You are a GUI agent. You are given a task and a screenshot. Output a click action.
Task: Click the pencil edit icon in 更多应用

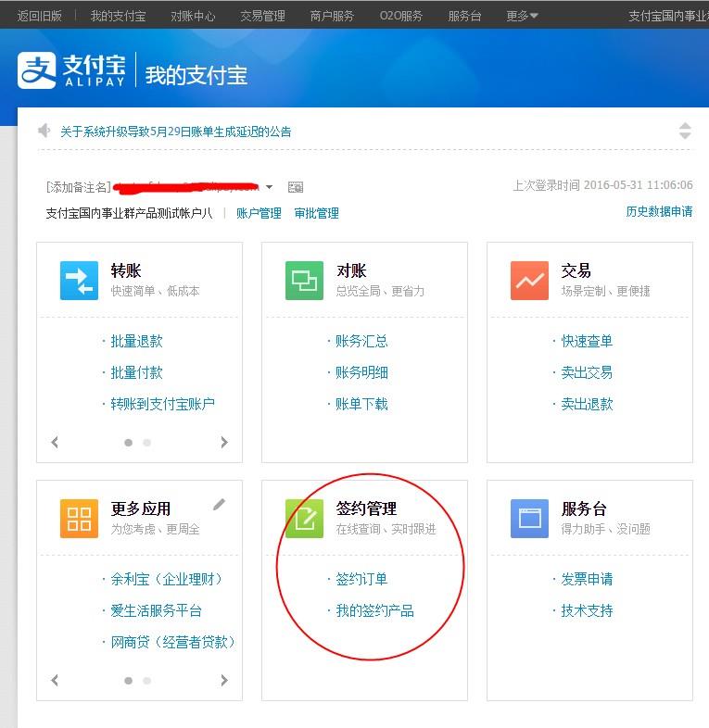click(x=219, y=505)
